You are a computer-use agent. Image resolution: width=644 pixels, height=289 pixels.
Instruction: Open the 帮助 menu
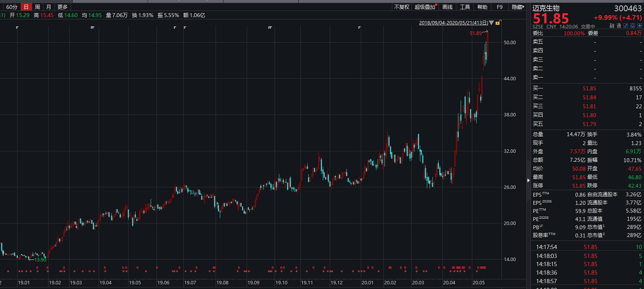coord(482,7)
